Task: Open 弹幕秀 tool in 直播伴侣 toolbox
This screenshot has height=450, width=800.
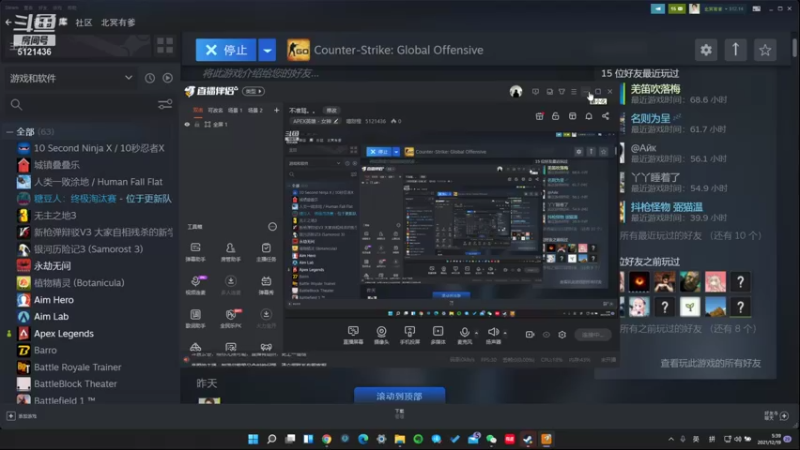Action: click(x=266, y=285)
